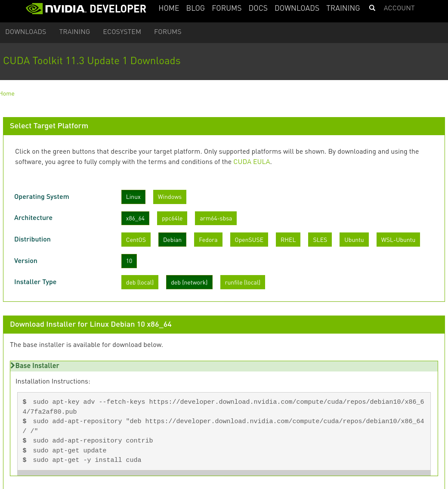Click the Operating System row label
448x489 pixels.
click(41, 197)
